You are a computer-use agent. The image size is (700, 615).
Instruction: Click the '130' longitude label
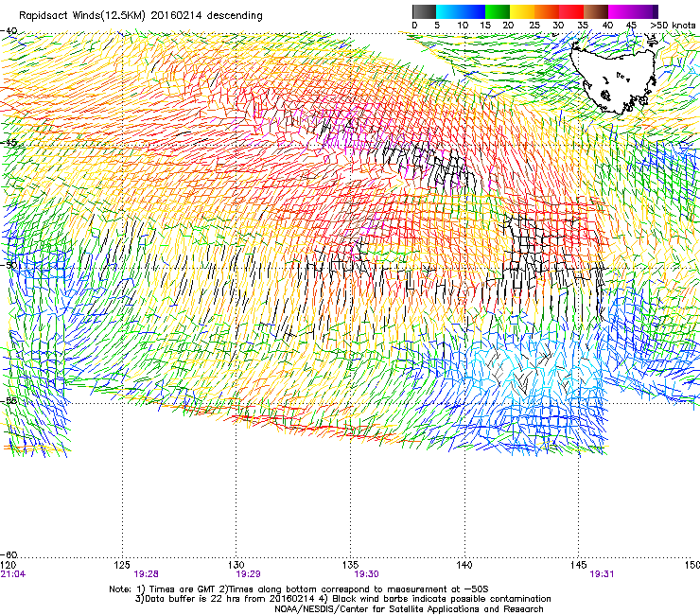(x=236, y=565)
